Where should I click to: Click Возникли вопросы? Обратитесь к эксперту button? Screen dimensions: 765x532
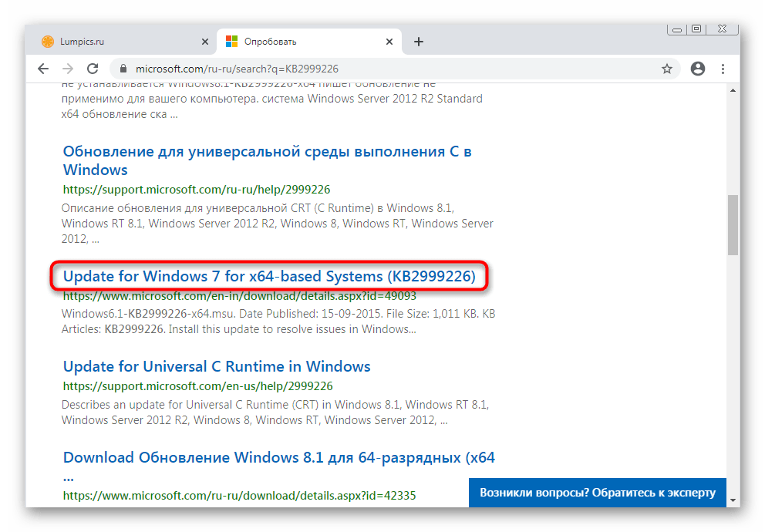598,493
